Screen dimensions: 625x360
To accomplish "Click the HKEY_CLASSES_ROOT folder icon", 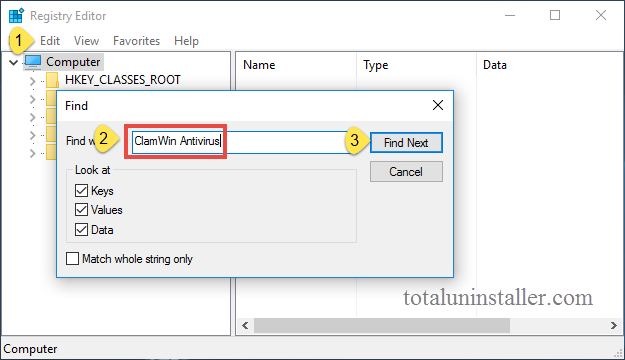I will tap(52, 80).
